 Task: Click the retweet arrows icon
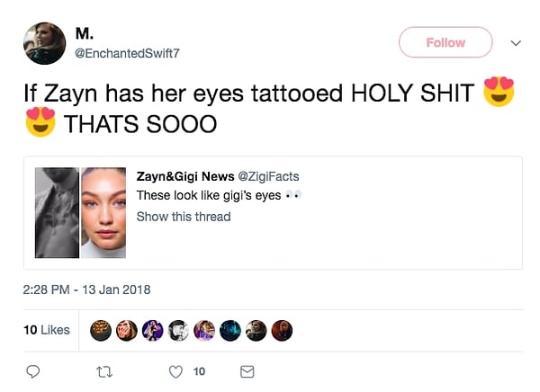[103, 371]
